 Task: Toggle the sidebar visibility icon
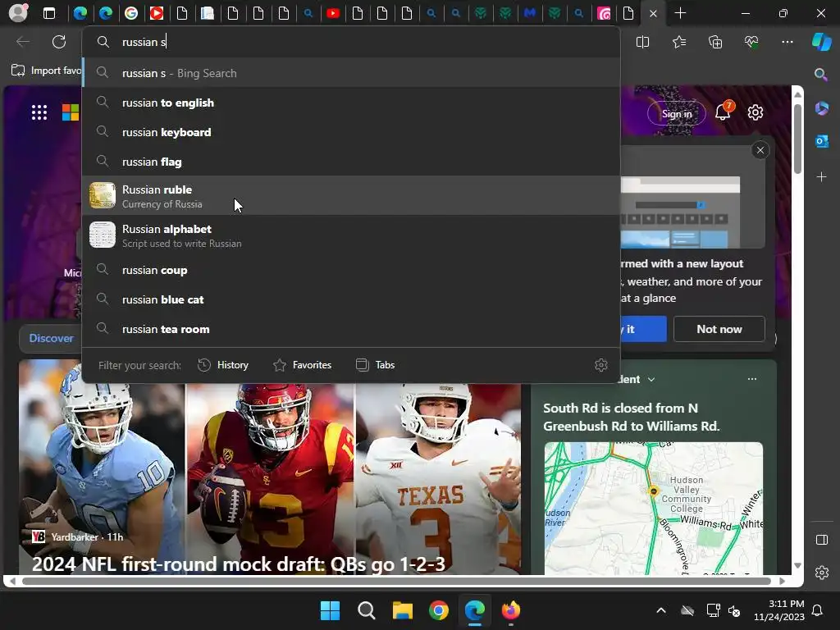(821, 540)
